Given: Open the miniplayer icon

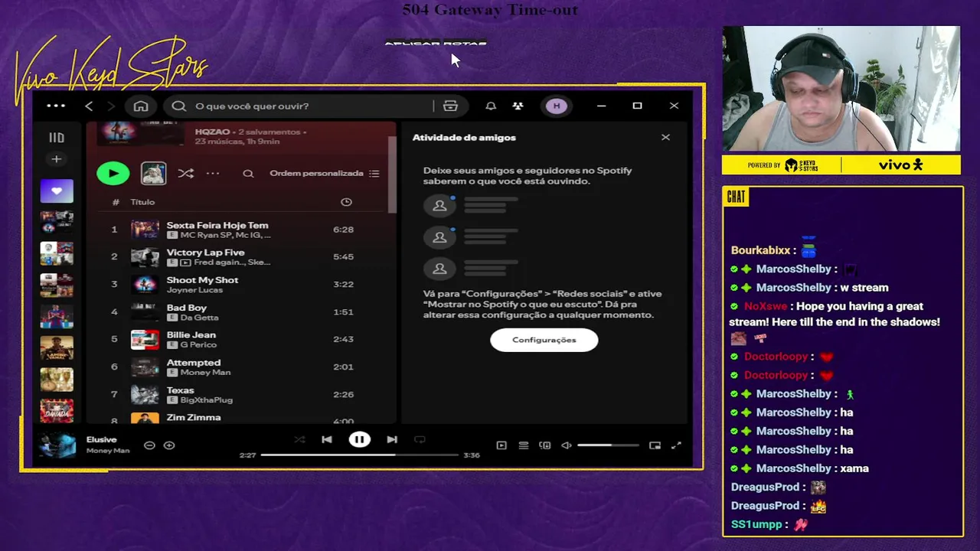Looking at the screenshot, I should coord(655,445).
